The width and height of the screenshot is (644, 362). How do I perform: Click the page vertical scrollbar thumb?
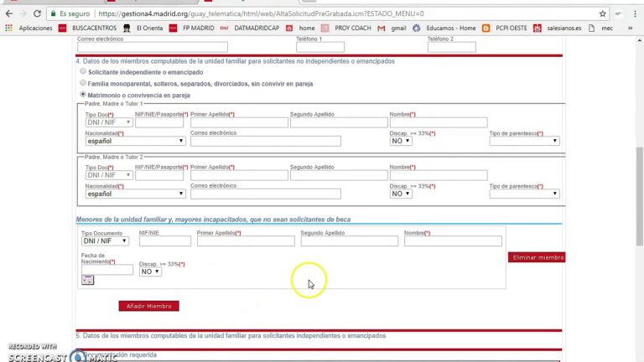pos(640,196)
